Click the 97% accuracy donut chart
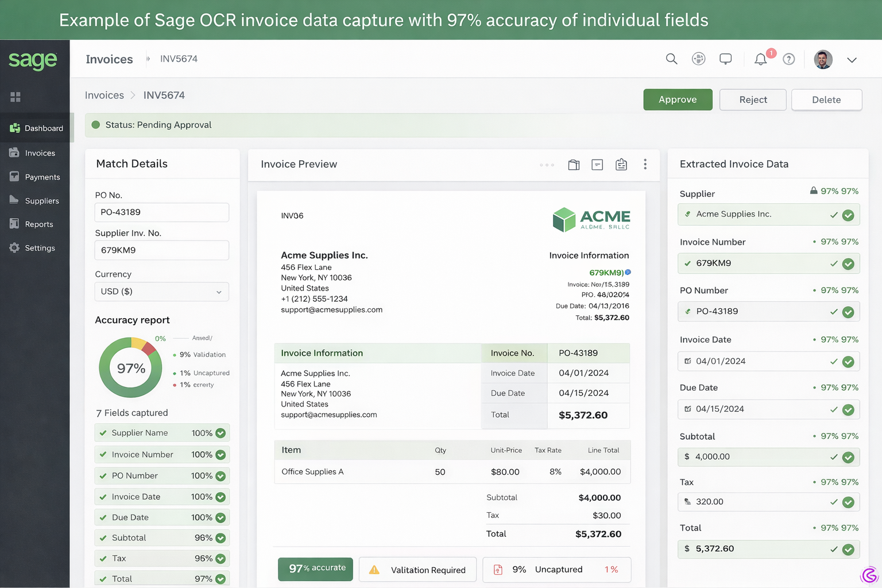This screenshot has height=588, width=882. (x=130, y=367)
